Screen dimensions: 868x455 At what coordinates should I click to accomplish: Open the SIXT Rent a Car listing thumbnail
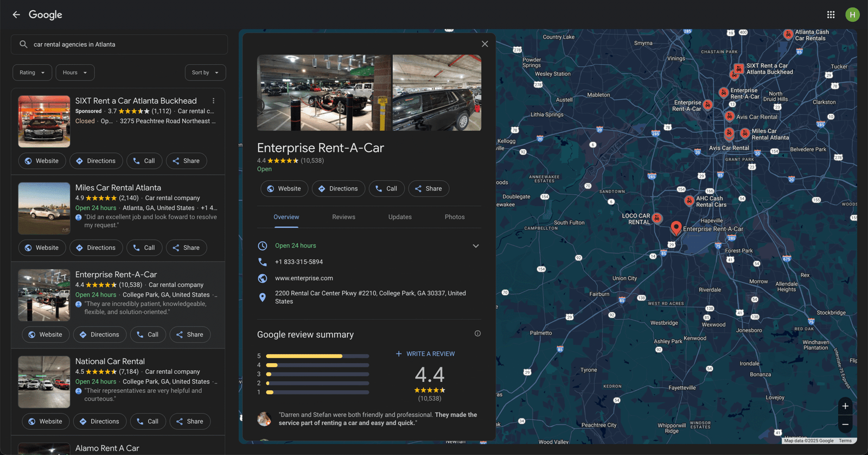click(44, 122)
